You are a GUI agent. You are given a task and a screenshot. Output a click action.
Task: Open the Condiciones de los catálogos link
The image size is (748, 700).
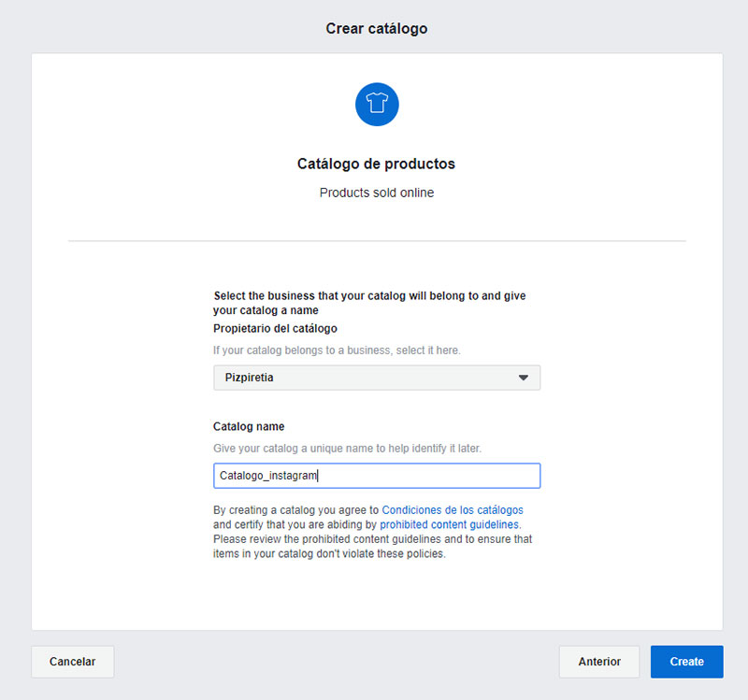(x=453, y=510)
